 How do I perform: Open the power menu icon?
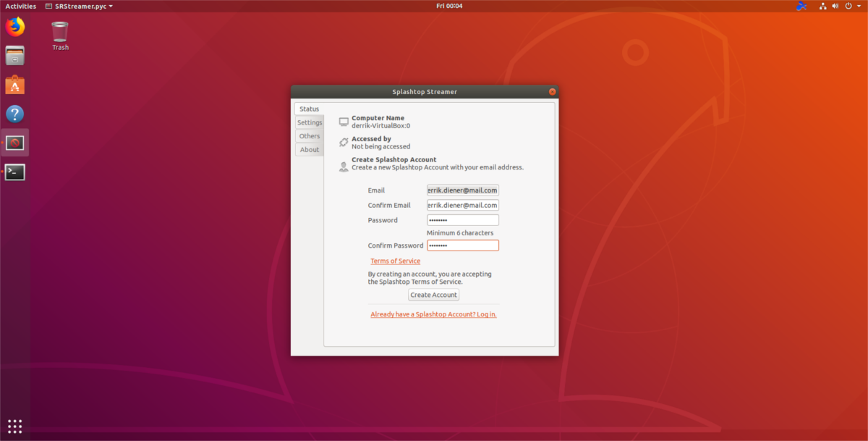point(848,6)
